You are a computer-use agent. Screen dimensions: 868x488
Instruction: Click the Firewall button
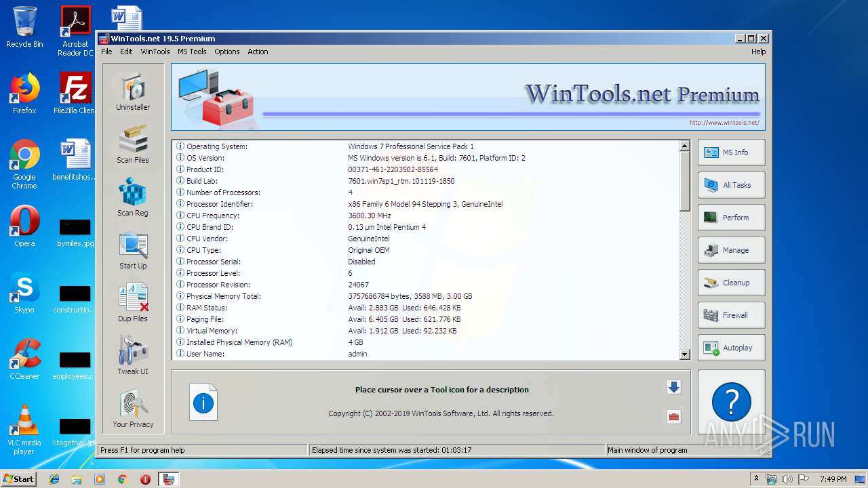(732, 315)
